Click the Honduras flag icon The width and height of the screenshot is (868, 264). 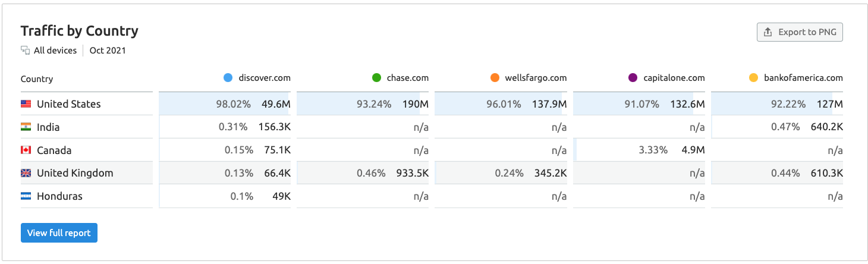26,196
